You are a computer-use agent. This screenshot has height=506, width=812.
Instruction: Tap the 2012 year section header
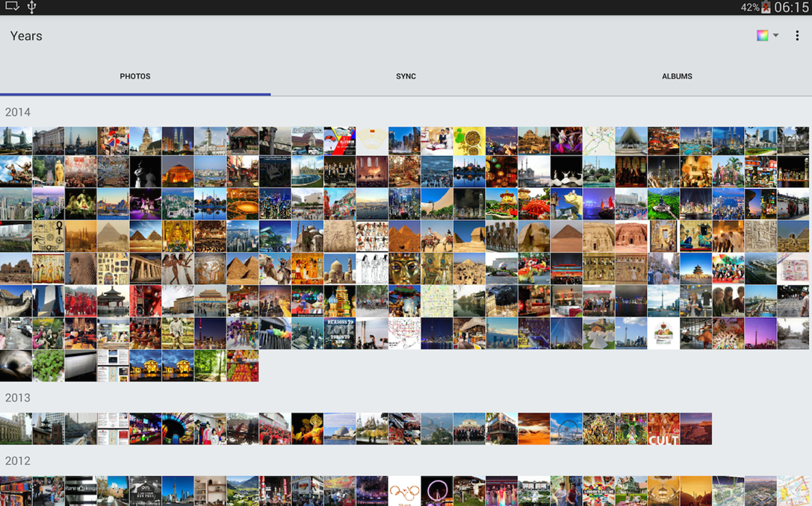click(x=18, y=460)
